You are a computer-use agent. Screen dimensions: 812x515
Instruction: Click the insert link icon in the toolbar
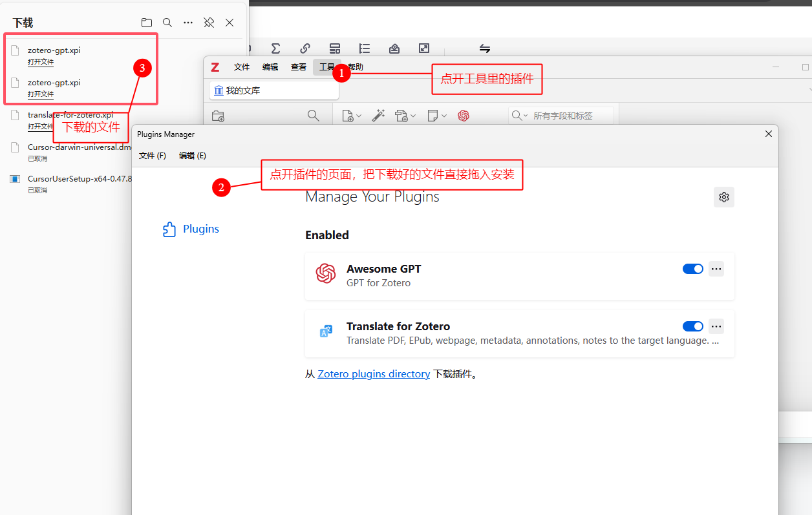click(305, 48)
